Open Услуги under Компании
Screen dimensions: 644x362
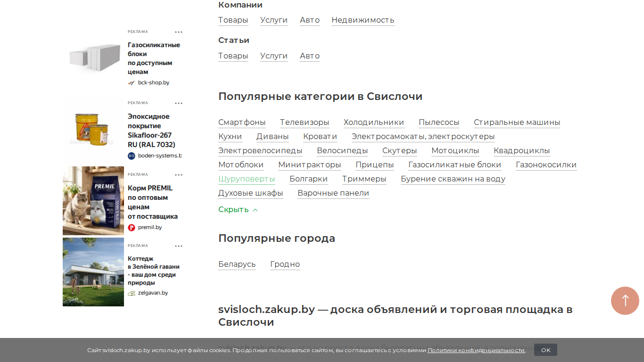(274, 20)
